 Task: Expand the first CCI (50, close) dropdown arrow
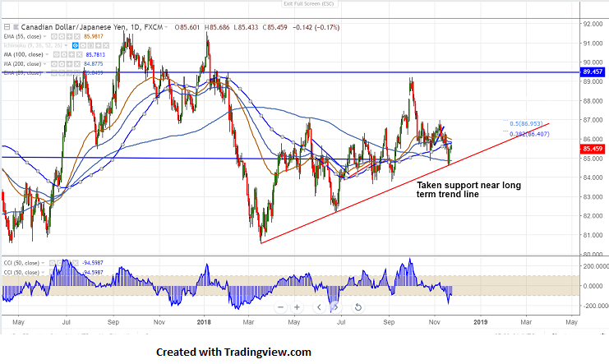[43, 263]
